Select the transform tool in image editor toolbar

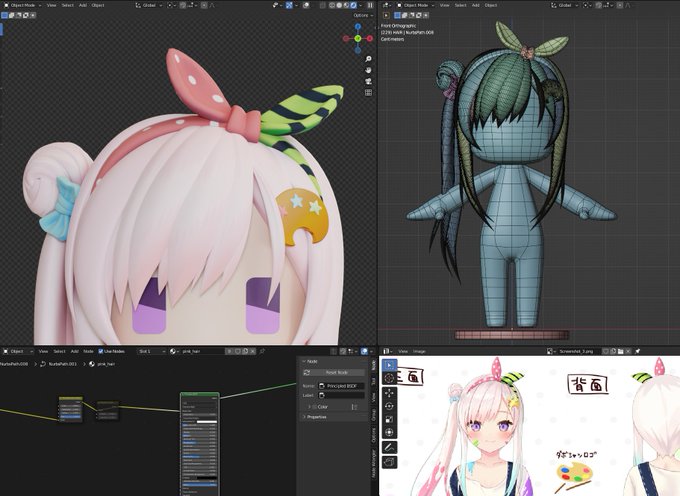point(389,432)
